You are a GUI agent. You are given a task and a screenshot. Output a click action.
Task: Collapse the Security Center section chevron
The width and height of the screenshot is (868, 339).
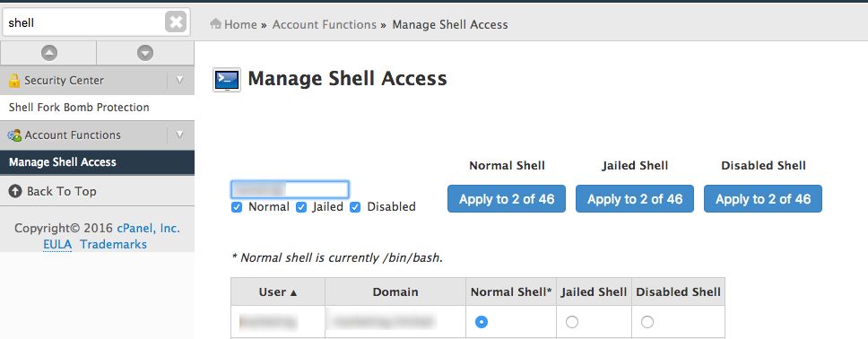179,80
